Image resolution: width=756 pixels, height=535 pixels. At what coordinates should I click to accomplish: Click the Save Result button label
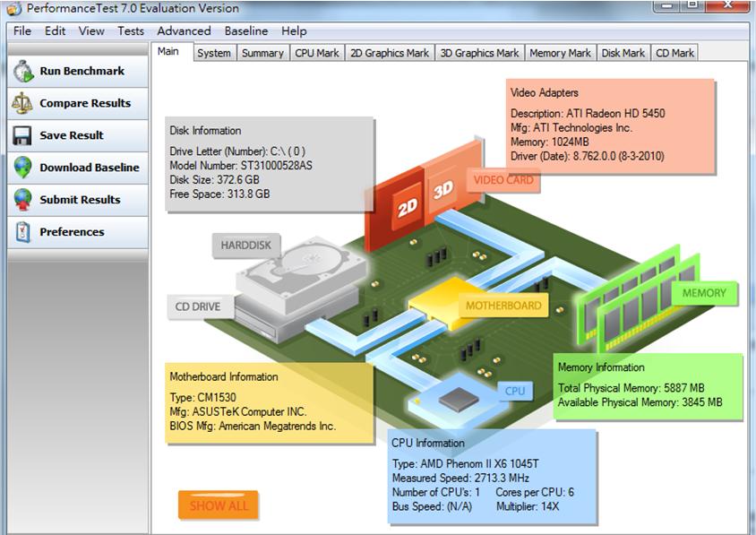click(72, 135)
